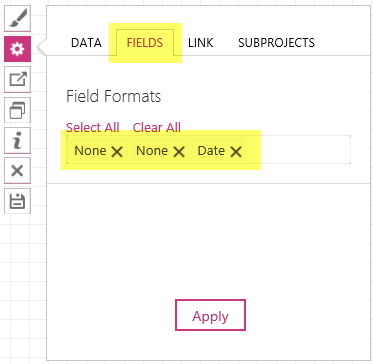Select the gear settings icon
Screen dimensions: 374x364
coord(17,49)
